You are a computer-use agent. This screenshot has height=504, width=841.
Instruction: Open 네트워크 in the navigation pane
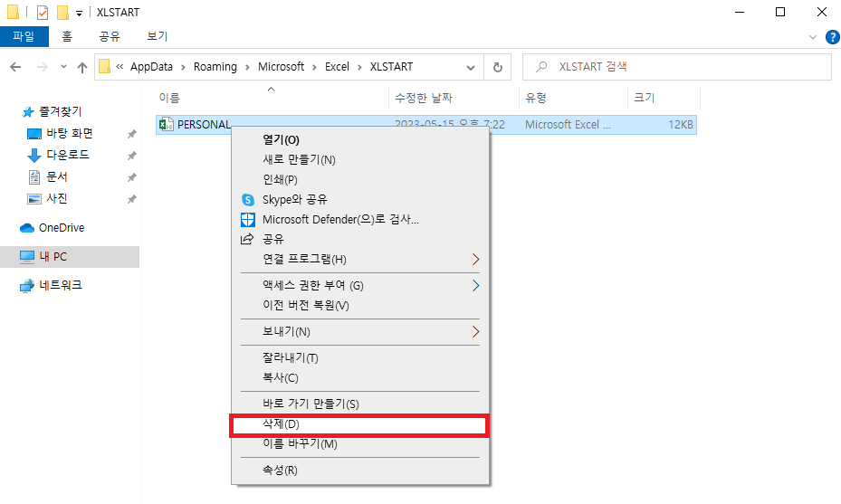[61, 285]
